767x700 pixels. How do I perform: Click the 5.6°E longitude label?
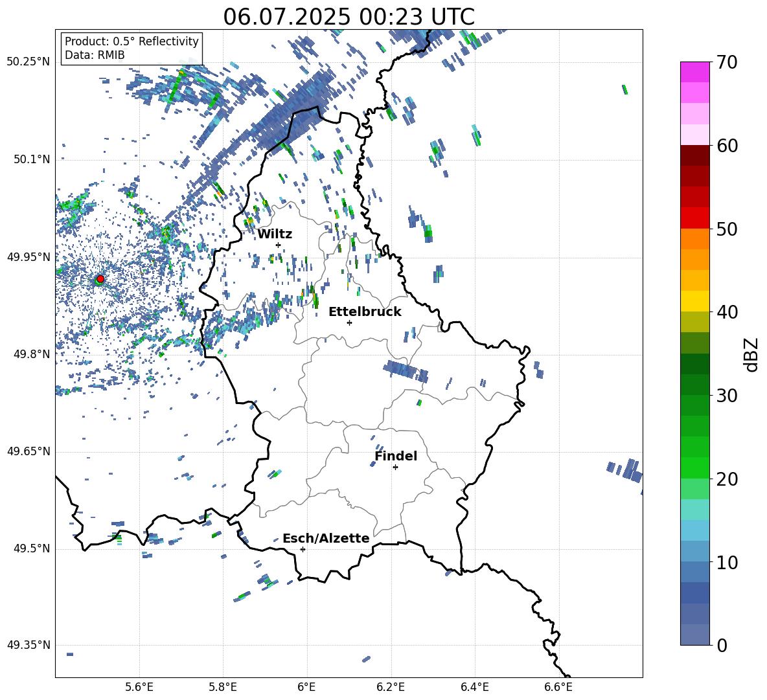click(x=139, y=687)
